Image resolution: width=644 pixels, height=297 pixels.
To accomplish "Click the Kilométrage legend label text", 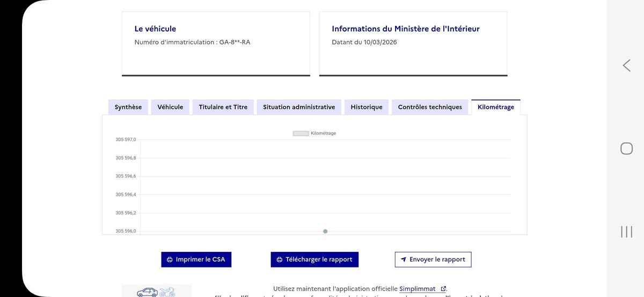I will pos(324,133).
